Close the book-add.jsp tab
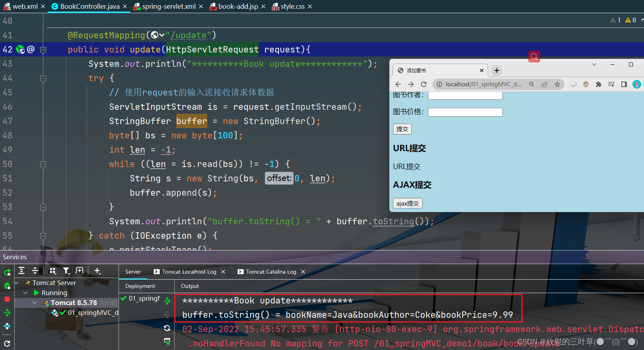Screen dimensions: 644x350 pyautogui.click(x=263, y=6)
